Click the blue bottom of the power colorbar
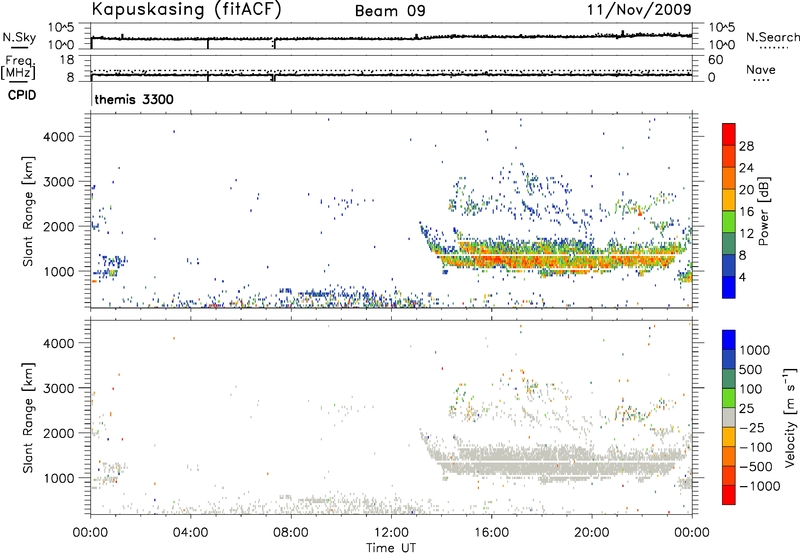This screenshot has width=800, height=554. [x=729, y=288]
